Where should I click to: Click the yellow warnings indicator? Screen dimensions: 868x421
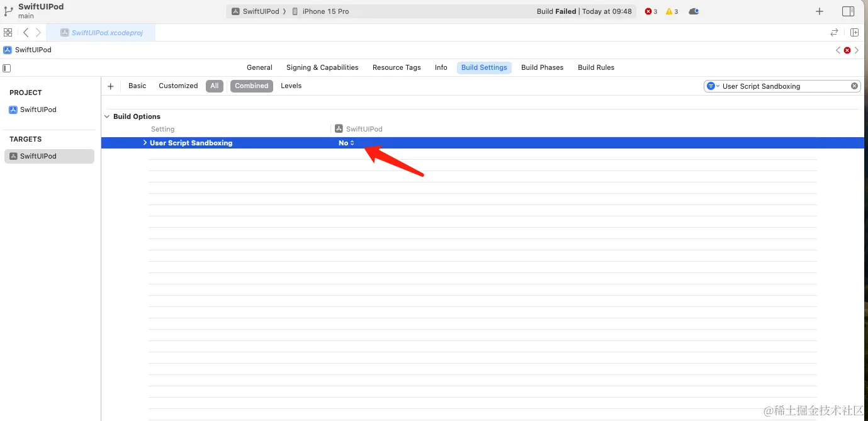(x=672, y=11)
